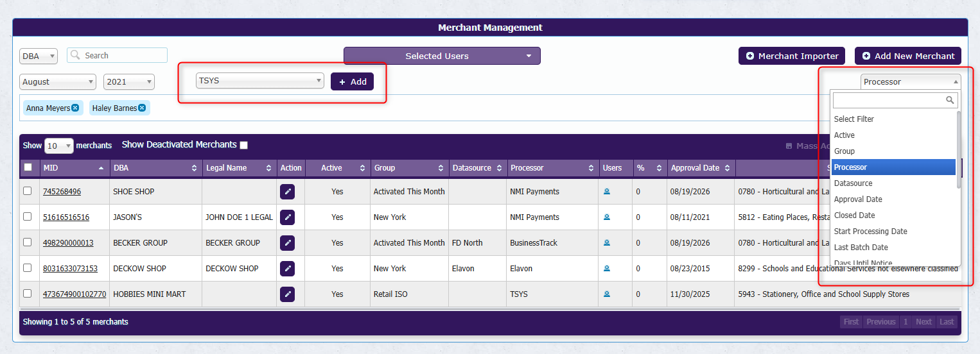
Task: Sort by MID column arrow
Action: click(x=101, y=168)
